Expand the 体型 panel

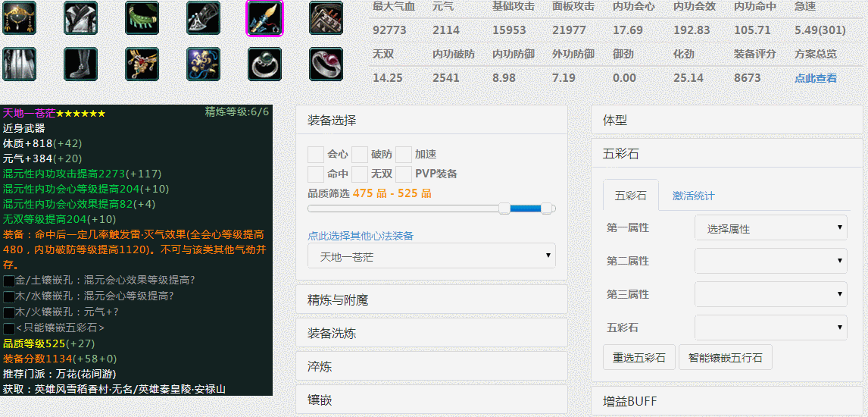tap(727, 120)
